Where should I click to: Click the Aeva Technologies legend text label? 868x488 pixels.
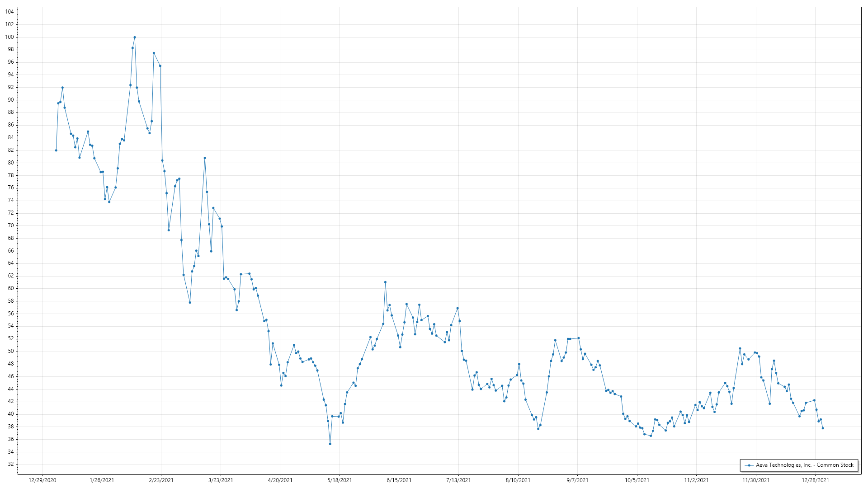[804, 465]
